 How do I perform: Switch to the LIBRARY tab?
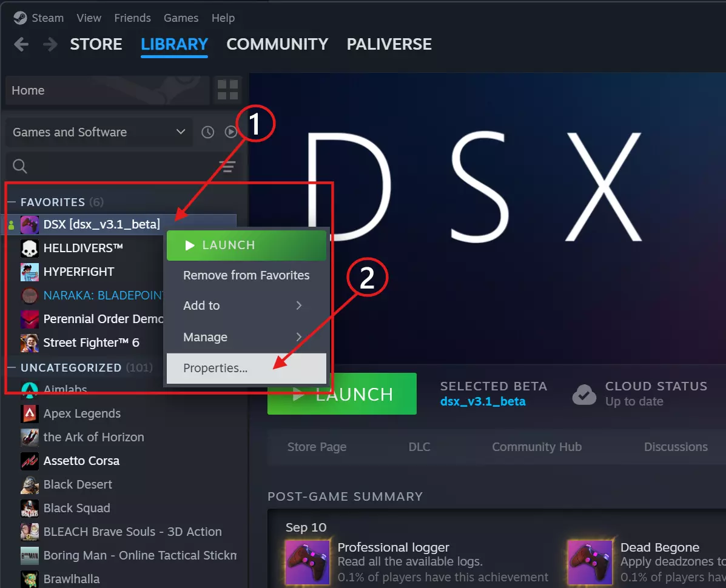[x=174, y=44]
